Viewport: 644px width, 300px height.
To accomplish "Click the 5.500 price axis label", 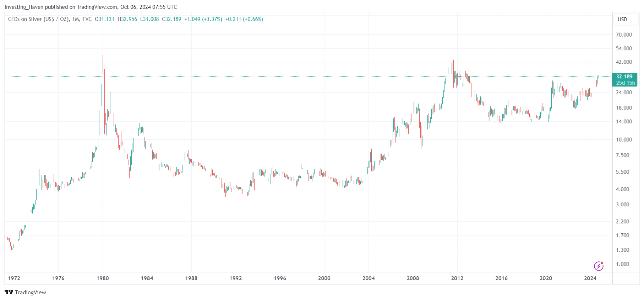I will [x=622, y=172].
